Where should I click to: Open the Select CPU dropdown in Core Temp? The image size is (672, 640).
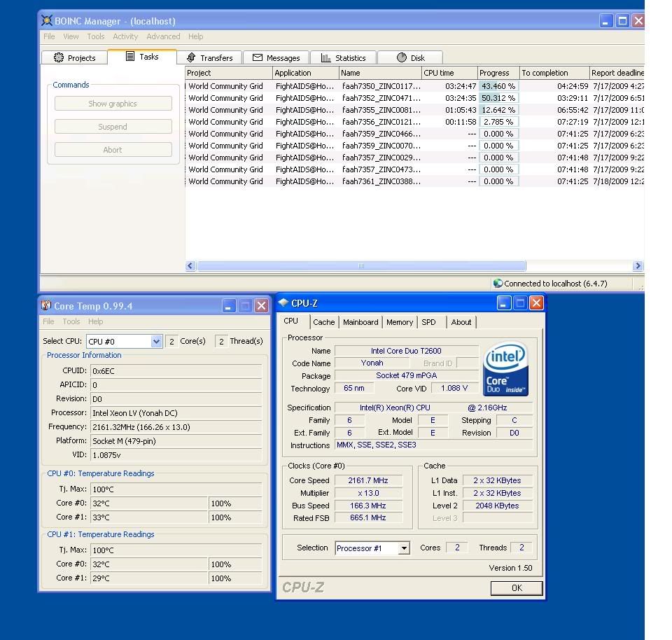pyautogui.click(x=156, y=342)
